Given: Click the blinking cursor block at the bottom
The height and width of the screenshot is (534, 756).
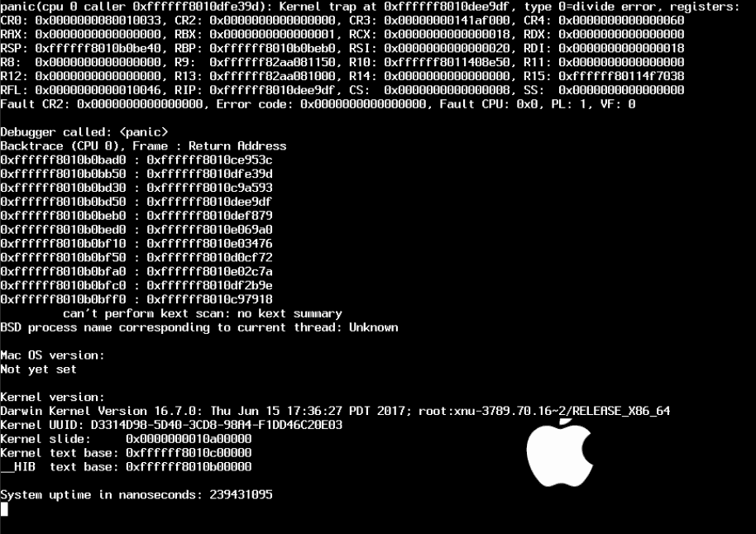Looking at the screenshot, I should (4, 509).
